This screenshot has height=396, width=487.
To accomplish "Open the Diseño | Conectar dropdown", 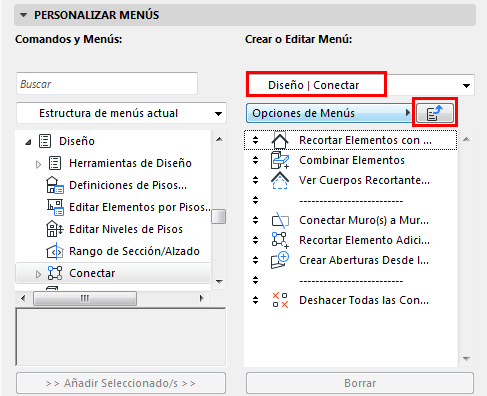I will (360, 85).
